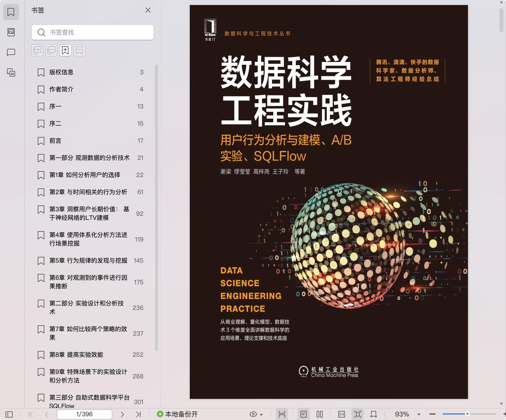Viewport: 506px width, 420px height.
Task: Click the 1/396 page number field
Action: click(85, 414)
